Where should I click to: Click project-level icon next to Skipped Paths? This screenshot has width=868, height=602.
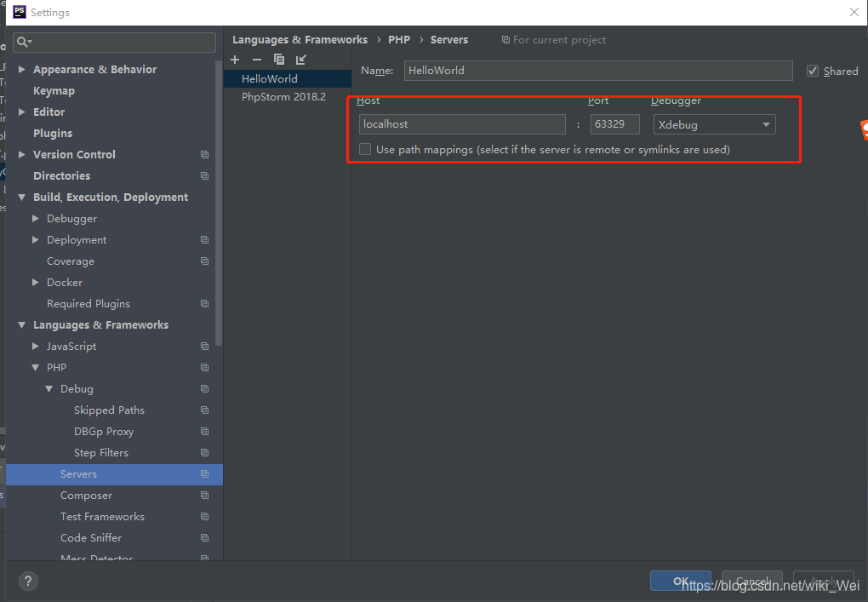[205, 410]
